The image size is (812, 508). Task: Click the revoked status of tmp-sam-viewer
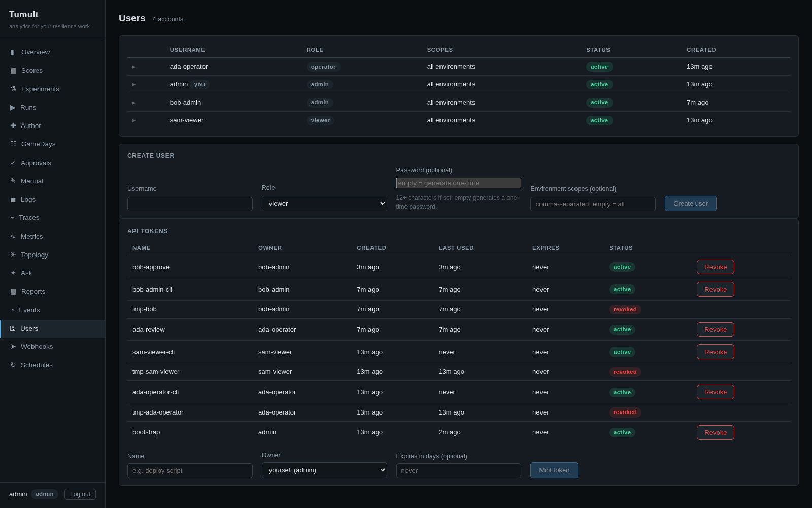625,372
